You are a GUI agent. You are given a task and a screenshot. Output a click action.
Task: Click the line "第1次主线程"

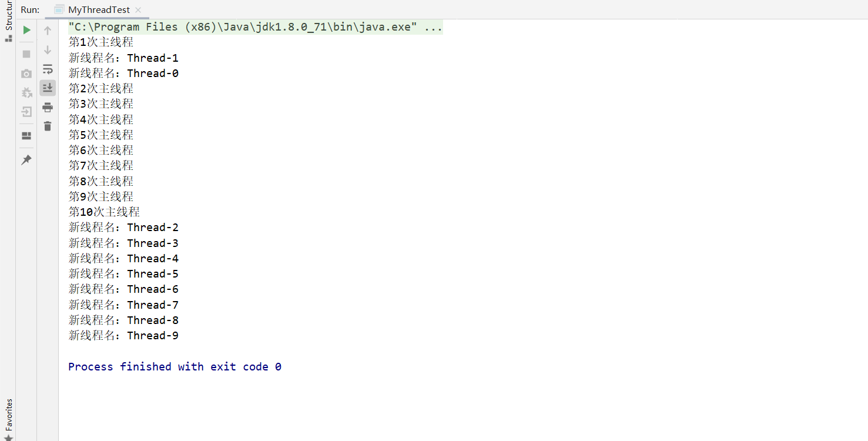click(101, 42)
